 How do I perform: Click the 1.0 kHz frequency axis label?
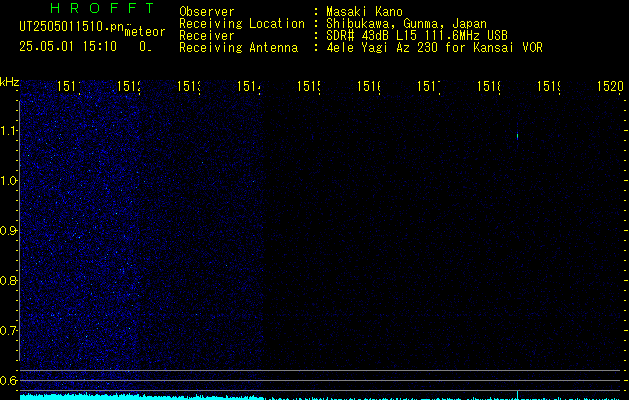8,181
